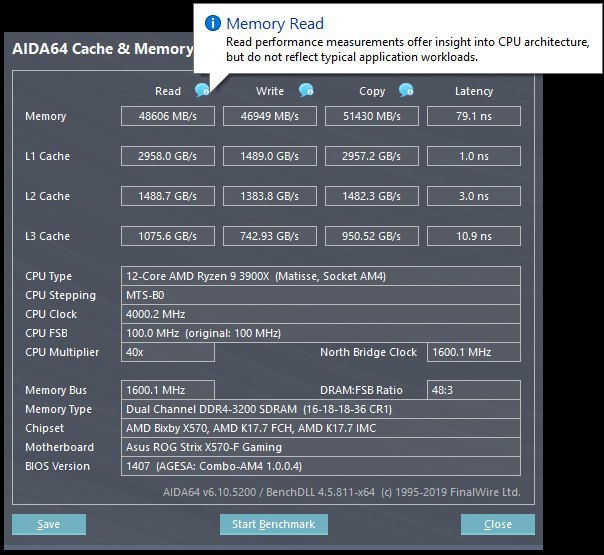This screenshot has width=604, height=555.
Task: Click Chipset value AMD Bixby X570
Action: click(321, 428)
